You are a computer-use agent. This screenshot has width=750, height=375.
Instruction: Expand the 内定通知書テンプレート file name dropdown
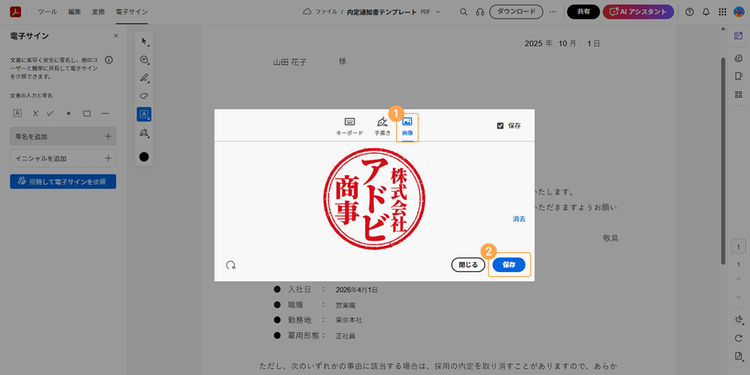point(438,12)
